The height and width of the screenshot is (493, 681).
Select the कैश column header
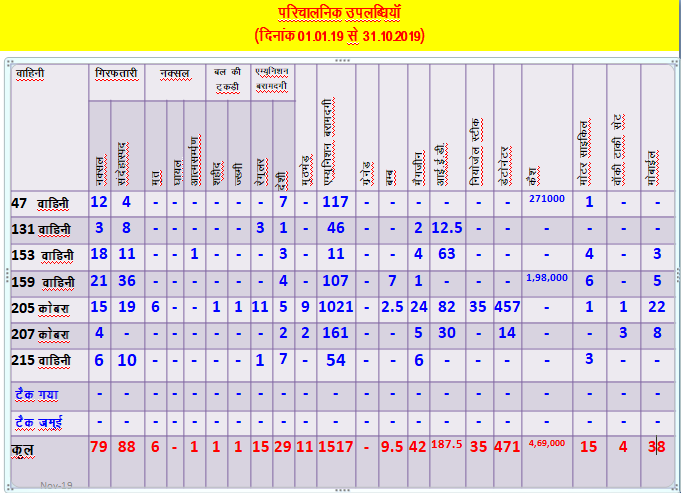coord(533,177)
